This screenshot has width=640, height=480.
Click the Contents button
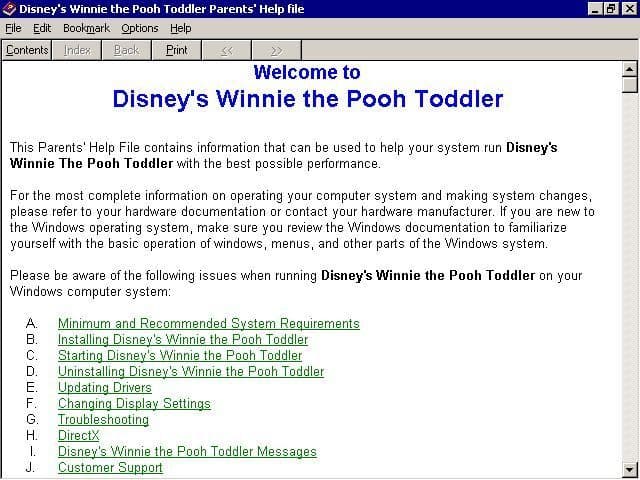(x=27, y=50)
